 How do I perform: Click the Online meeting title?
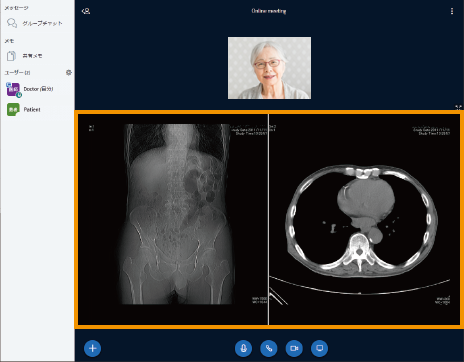coord(269,11)
